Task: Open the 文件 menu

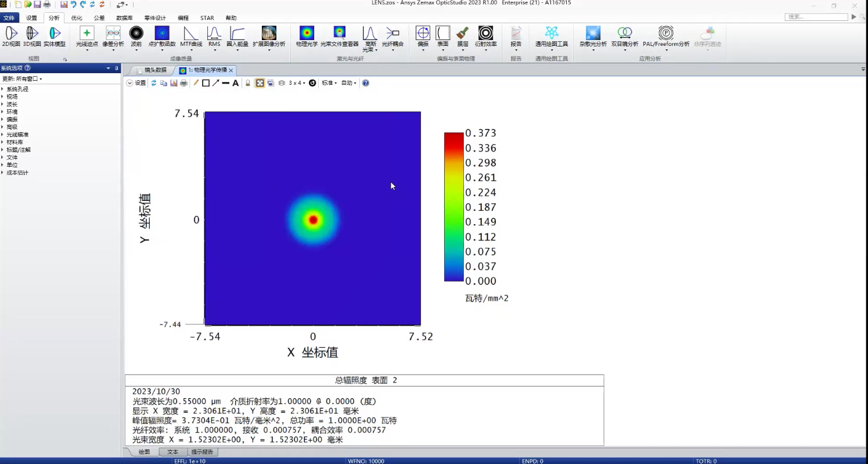Action: pos(9,18)
